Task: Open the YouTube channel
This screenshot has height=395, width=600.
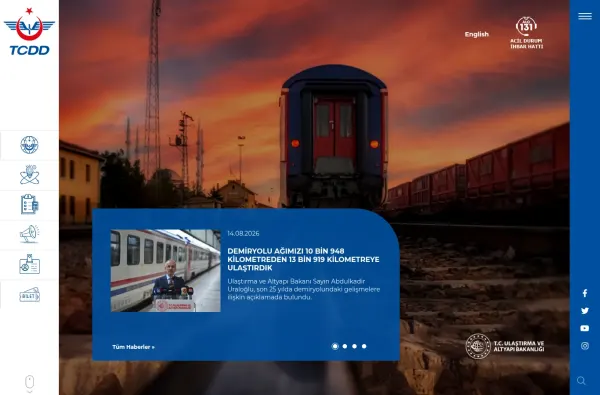Action: pyautogui.click(x=585, y=328)
